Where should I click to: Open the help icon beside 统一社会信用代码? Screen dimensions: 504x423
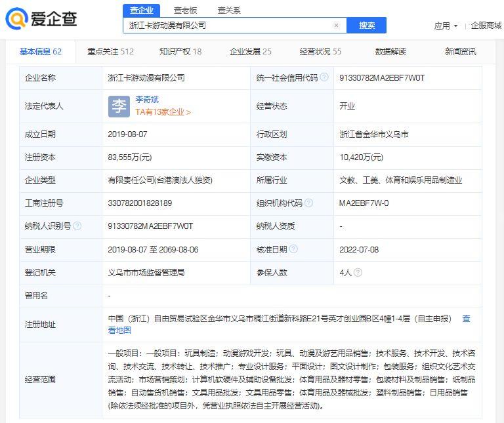click(x=324, y=77)
